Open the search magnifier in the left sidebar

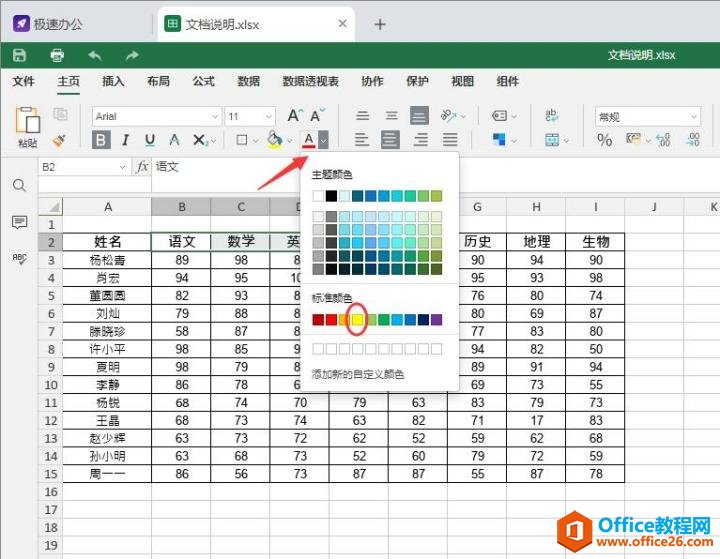tap(19, 186)
